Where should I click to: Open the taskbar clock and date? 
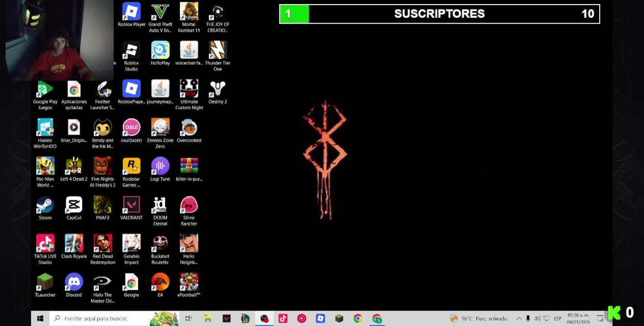pos(578,318)
